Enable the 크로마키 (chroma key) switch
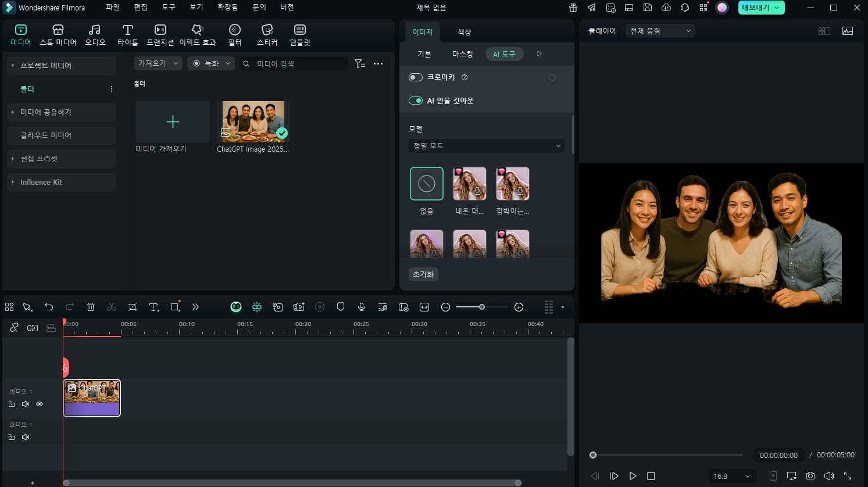This screenshot has height=487, width=868. [x=416, y=77]
